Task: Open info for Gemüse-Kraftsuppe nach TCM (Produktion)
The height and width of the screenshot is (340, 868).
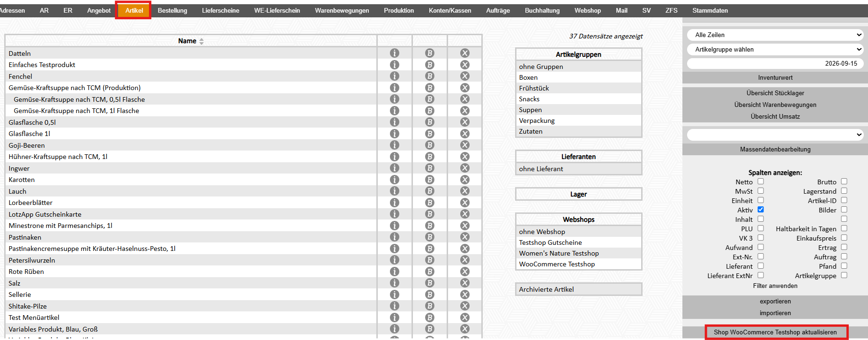Action: (395, 88)
